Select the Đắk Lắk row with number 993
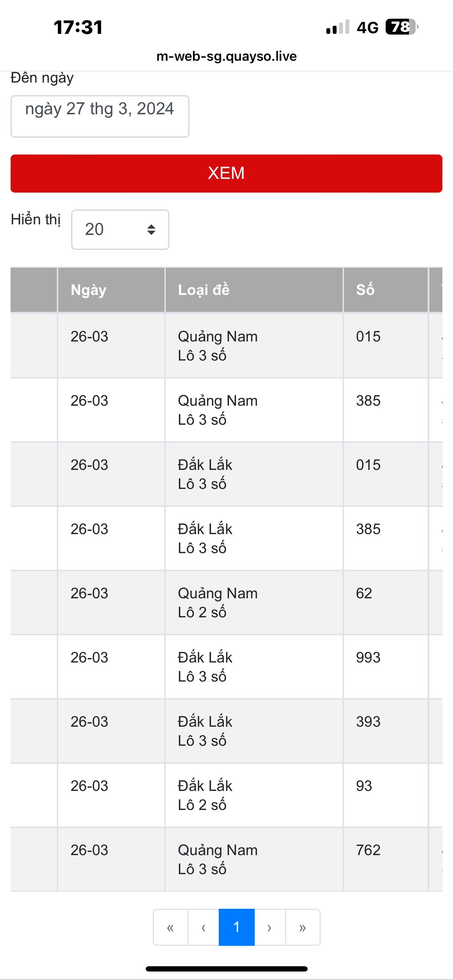Viewport: 453px width, 980px height. 226,666
